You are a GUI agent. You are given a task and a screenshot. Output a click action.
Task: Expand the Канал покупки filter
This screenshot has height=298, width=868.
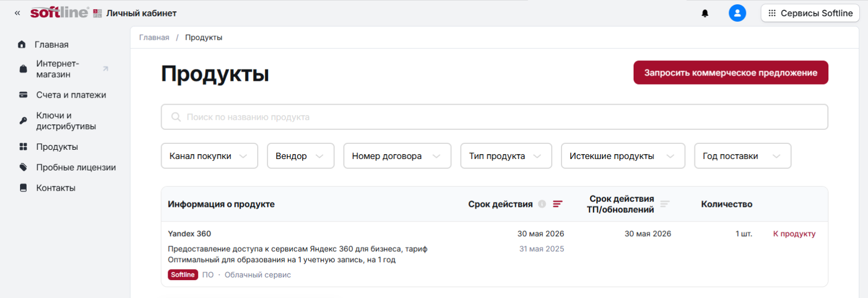coord(209,156)
